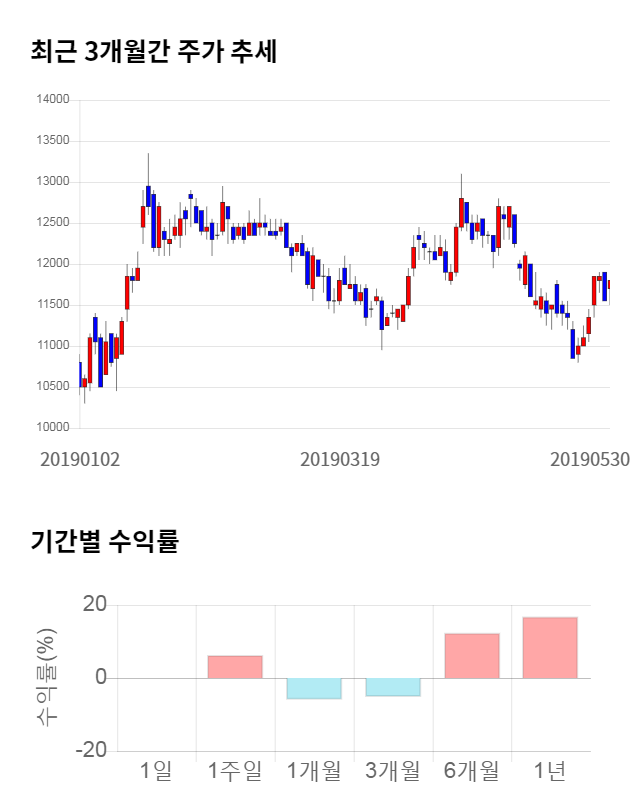Click the 10000 price axis label
Screen dimensions: 640x810
pos(53,428)
